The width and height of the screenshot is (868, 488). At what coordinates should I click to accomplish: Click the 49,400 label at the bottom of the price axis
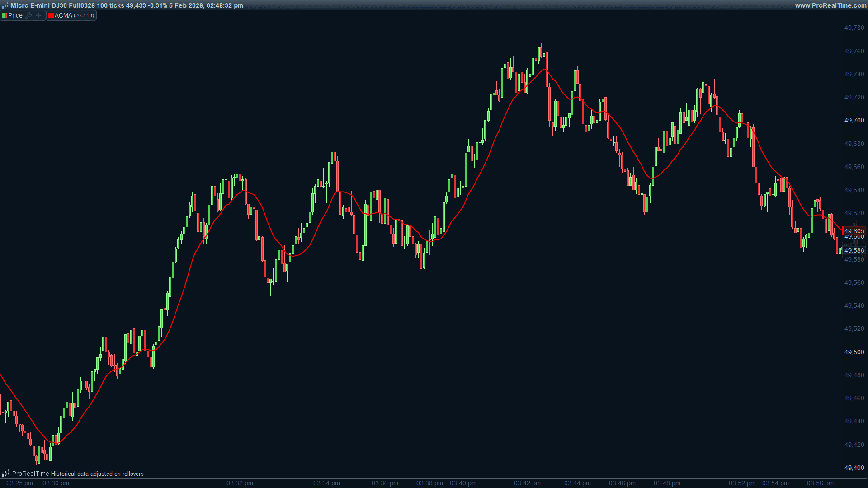[854, 468]
